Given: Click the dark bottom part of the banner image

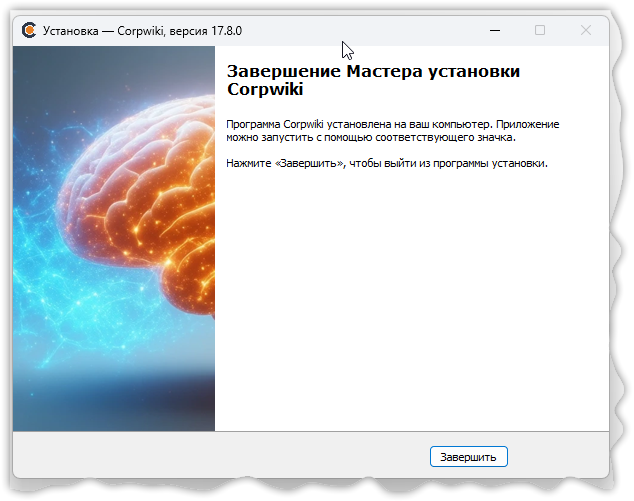Looking at the screenshot, I should 110,410.
